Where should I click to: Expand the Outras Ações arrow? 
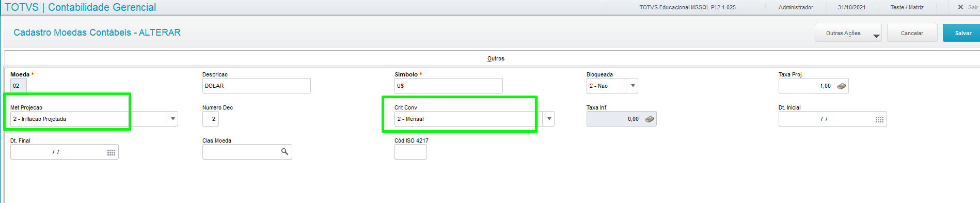[876, 36]
